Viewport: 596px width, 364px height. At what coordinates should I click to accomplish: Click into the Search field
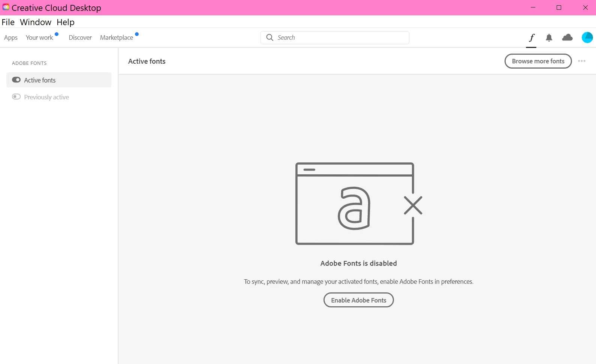[335, 37]
